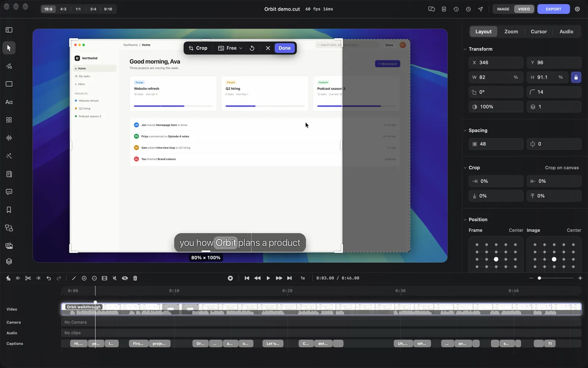The height and width of the screenshot is (368, 588).
Task: Open the bookmark panel icon
Action: pos(9,210)
